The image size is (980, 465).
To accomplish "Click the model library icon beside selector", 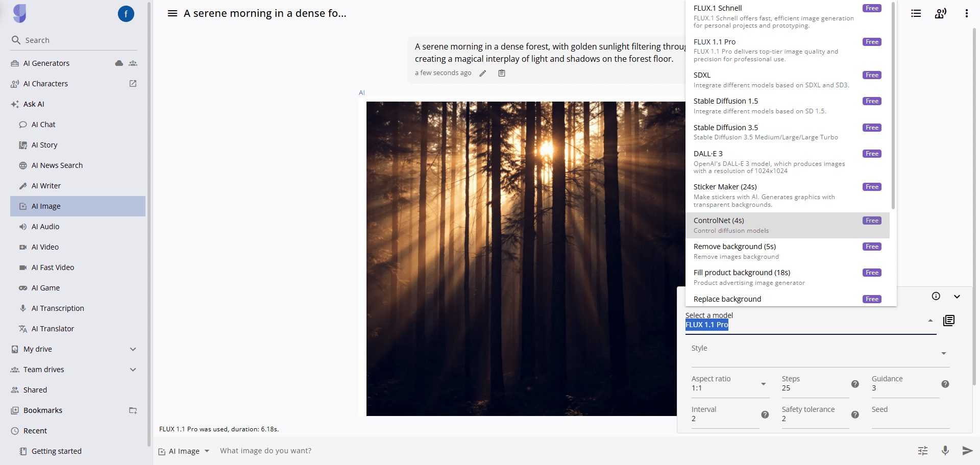I will (949, 321).
